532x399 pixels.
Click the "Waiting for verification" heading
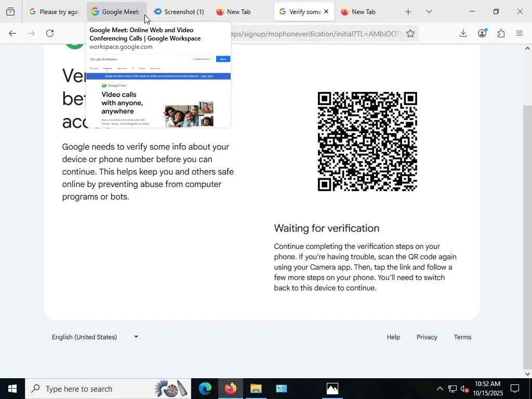click(x=326, y=228)
